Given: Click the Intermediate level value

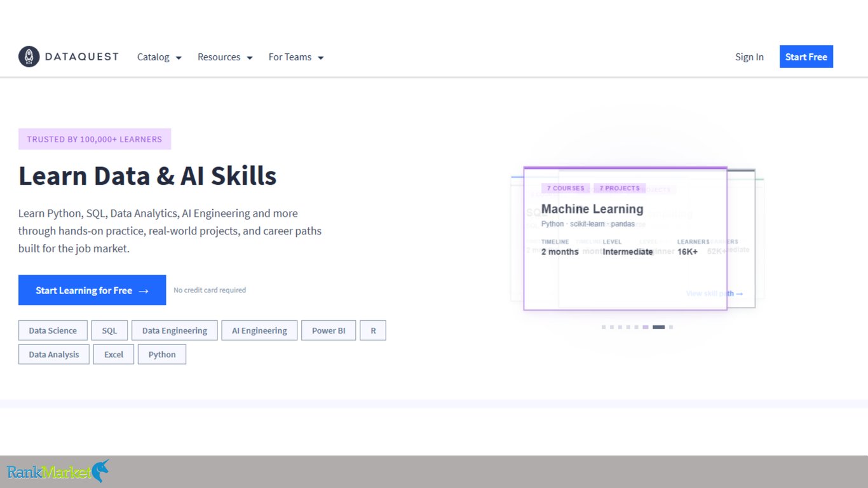Looking at the screenshot, I should point(628,252).
